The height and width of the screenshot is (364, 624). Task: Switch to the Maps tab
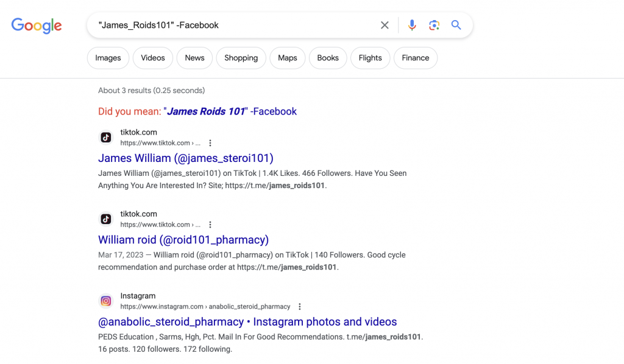click(x=288, y=58)
